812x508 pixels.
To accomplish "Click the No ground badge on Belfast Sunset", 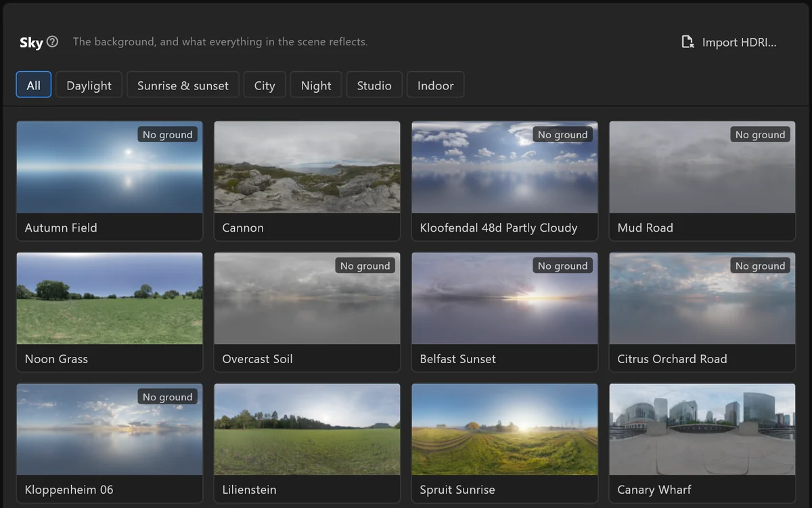I will pyautogui.click(x=563, y=266).
